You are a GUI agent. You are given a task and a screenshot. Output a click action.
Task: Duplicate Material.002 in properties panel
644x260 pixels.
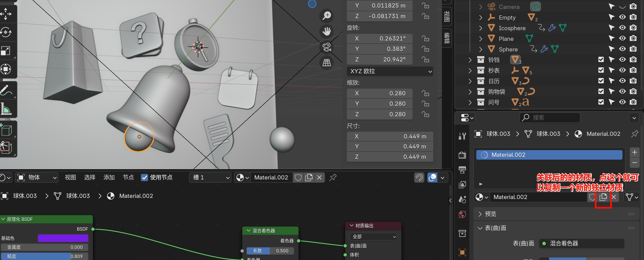pyautogui.click(x=603, y=197)
